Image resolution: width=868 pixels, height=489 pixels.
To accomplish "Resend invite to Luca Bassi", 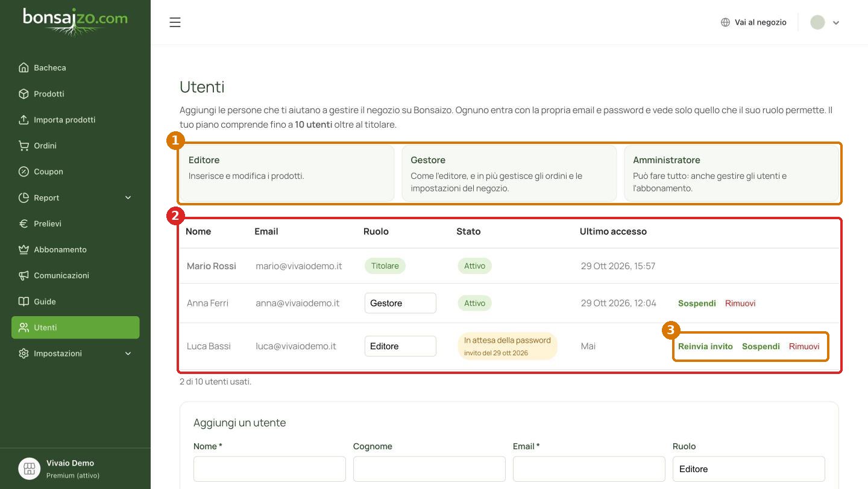I will pos(705,346).
